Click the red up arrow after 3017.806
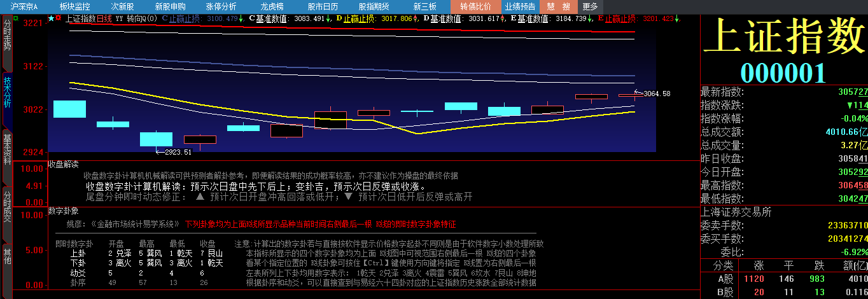This screenshot has width=868, height=299. tap(416, 18)
